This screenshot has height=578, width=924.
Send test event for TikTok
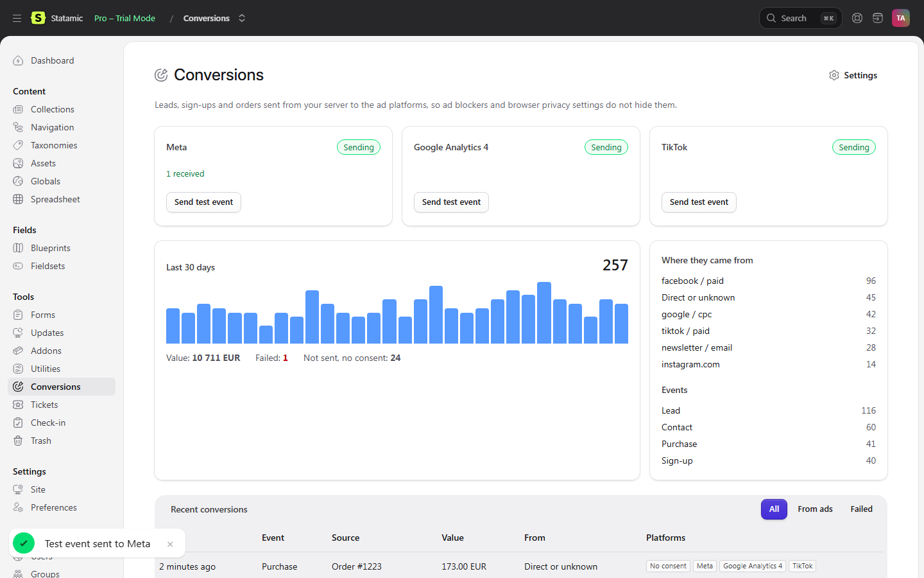coord(699,202)
